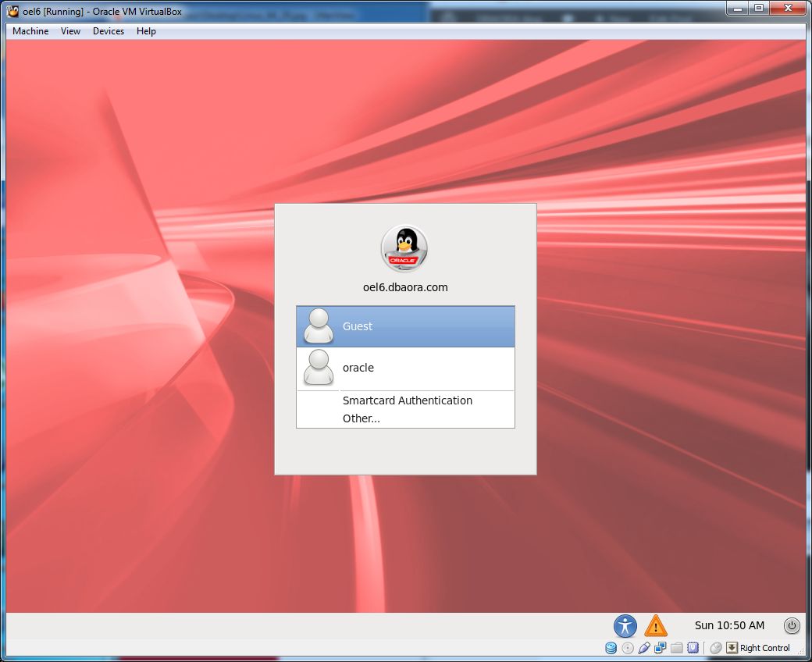Open the power shutdown options button
This screenshot has width=812, height=662.
point(791,625)
